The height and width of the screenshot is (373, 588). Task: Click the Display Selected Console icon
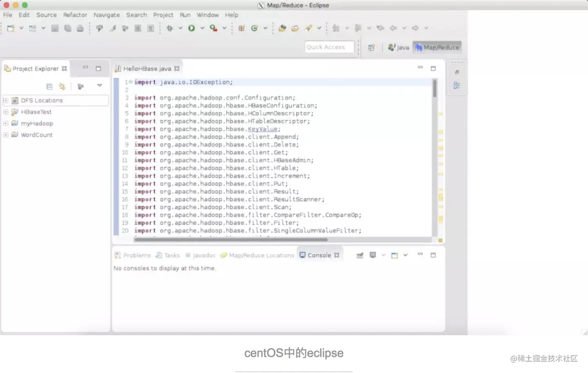click(373, 255)
